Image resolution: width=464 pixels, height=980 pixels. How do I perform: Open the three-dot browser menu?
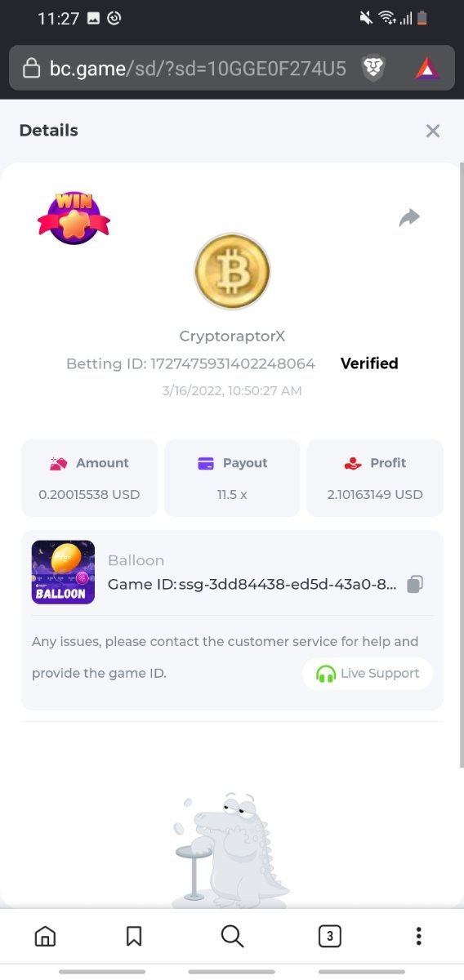click(x=418, y=936)
